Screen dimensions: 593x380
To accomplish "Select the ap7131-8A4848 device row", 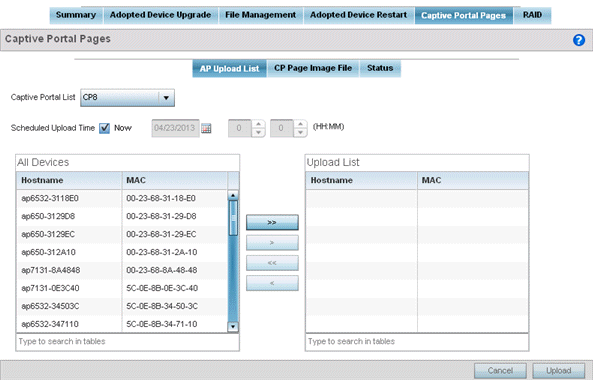I will pyautogui.click(x=122, y=270).
